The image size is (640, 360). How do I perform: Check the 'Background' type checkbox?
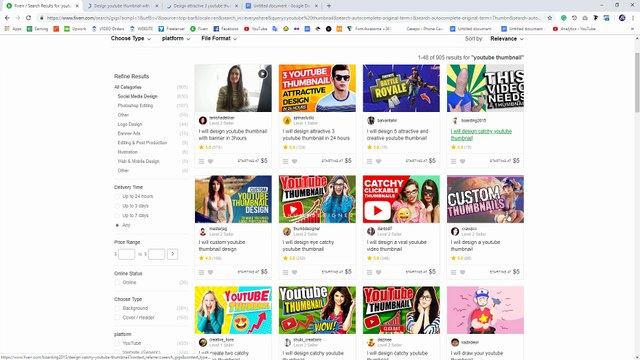coord(117,308)
